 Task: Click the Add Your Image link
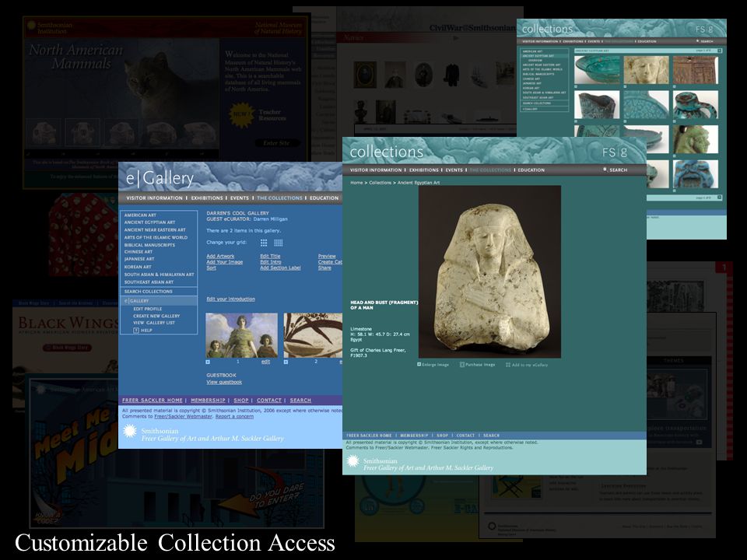coord(224,262)
